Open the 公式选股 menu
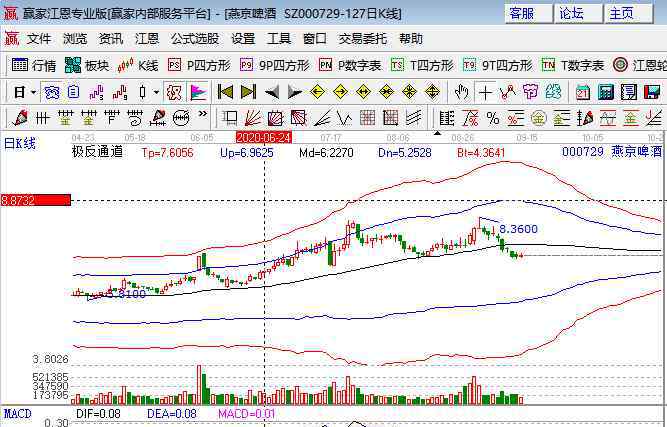The width and height of the screenshot is (667, 427). [x=195, y=39]
